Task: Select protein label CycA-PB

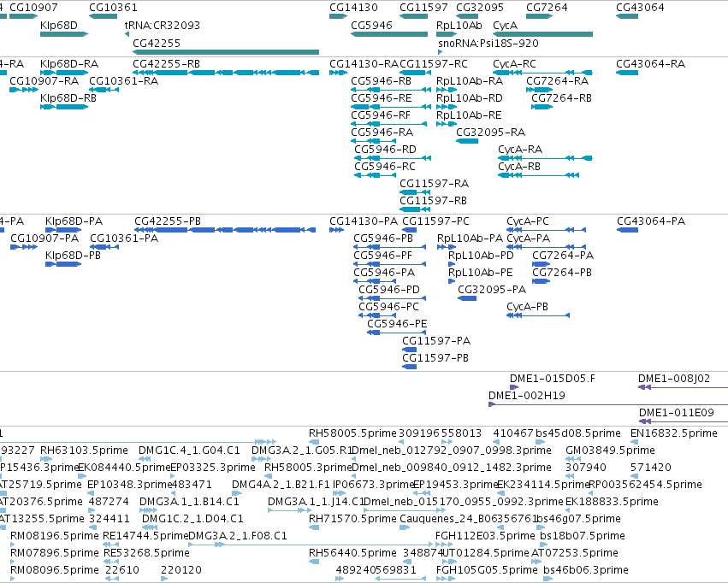Action: 527,307
